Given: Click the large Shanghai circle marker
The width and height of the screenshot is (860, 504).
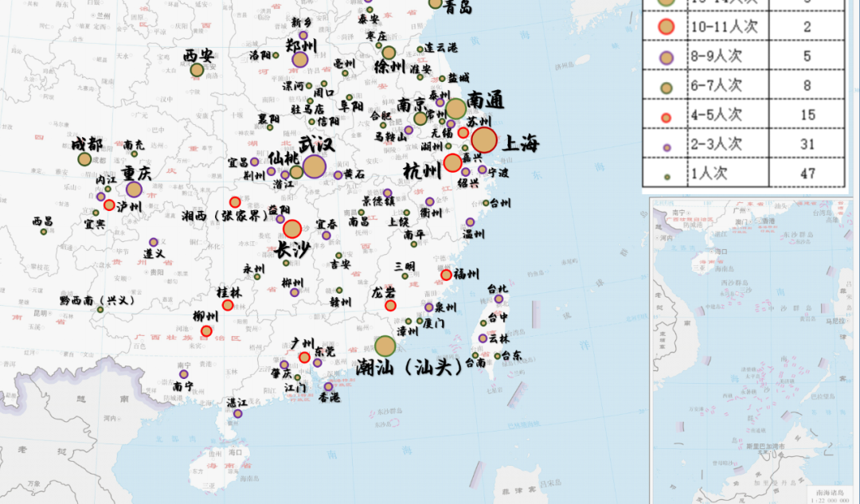Looking at the screenshot, I should pyautogui.click(x=484, y=140).
